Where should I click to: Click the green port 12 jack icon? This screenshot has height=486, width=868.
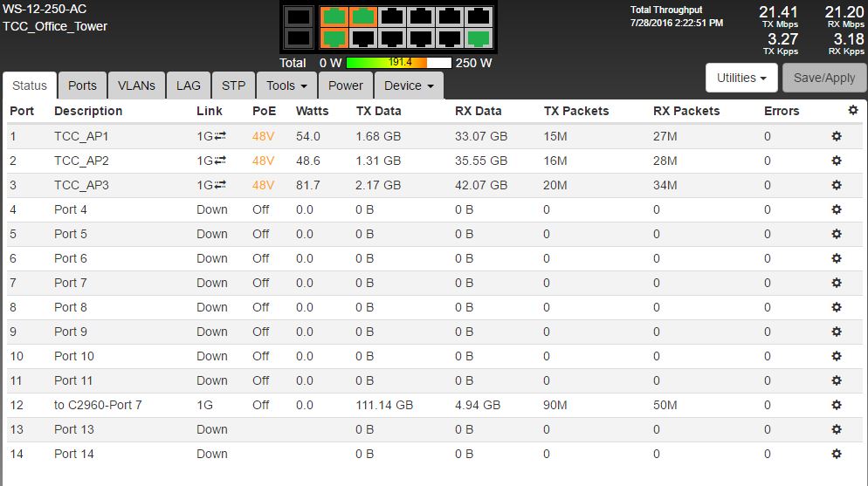(x=478, y=38)
